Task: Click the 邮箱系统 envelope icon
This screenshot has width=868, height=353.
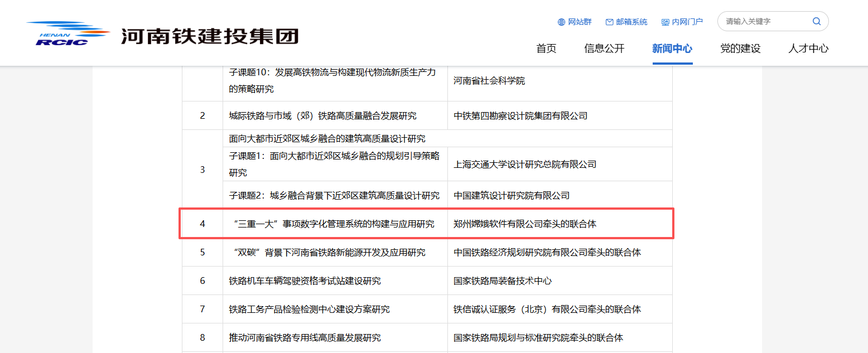Action: click(x=610, y=22)
